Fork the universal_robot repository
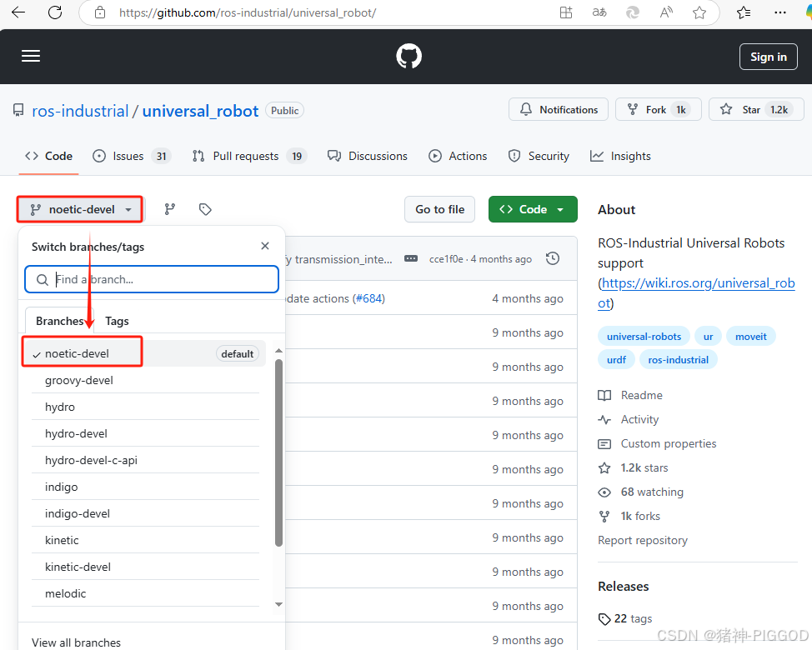 tap(659, 109)
